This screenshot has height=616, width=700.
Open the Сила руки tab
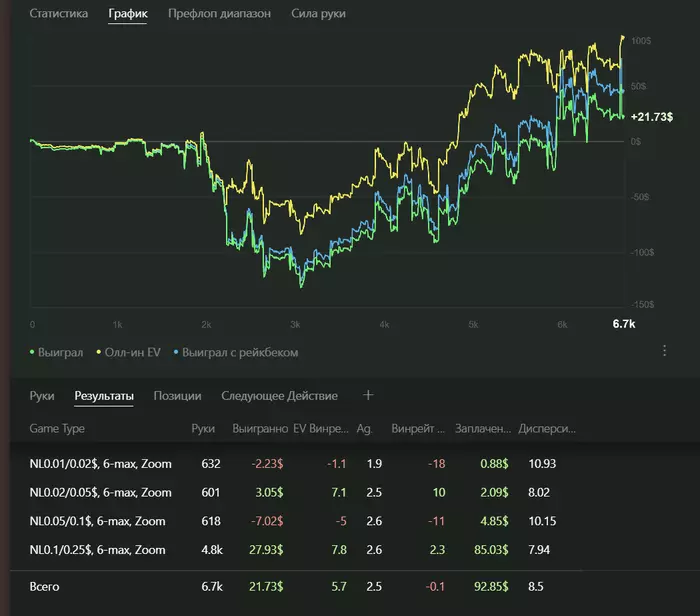point(318,14)
